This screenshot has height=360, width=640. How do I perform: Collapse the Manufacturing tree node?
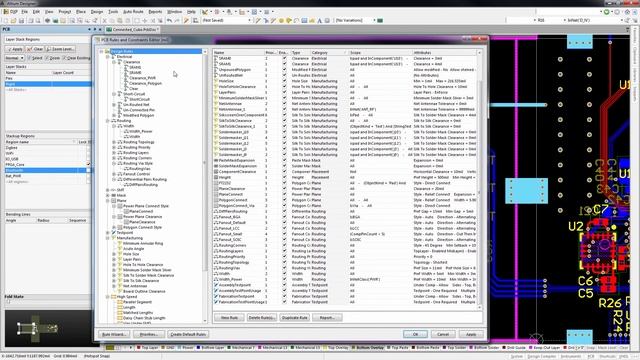[108, 238]
